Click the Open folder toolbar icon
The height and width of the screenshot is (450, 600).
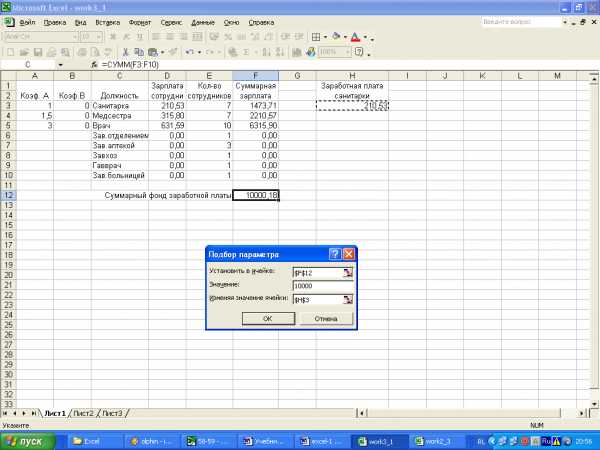tap(22, 51)
